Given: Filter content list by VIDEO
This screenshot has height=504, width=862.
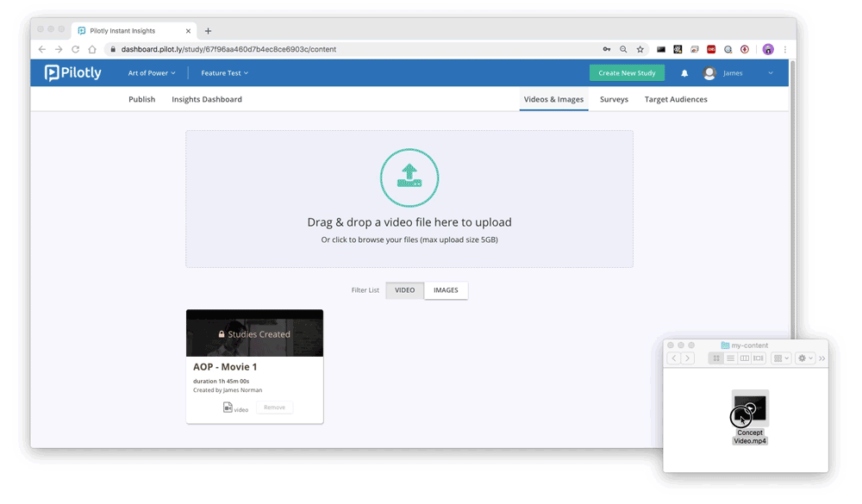Looking at the screenshot, I should click(404, 290).
